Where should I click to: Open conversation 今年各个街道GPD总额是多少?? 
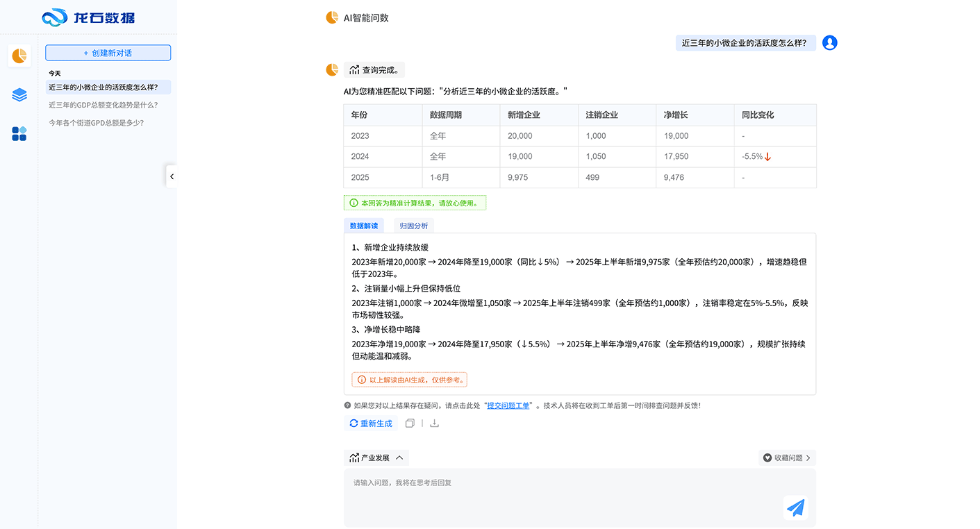(97, 123)
